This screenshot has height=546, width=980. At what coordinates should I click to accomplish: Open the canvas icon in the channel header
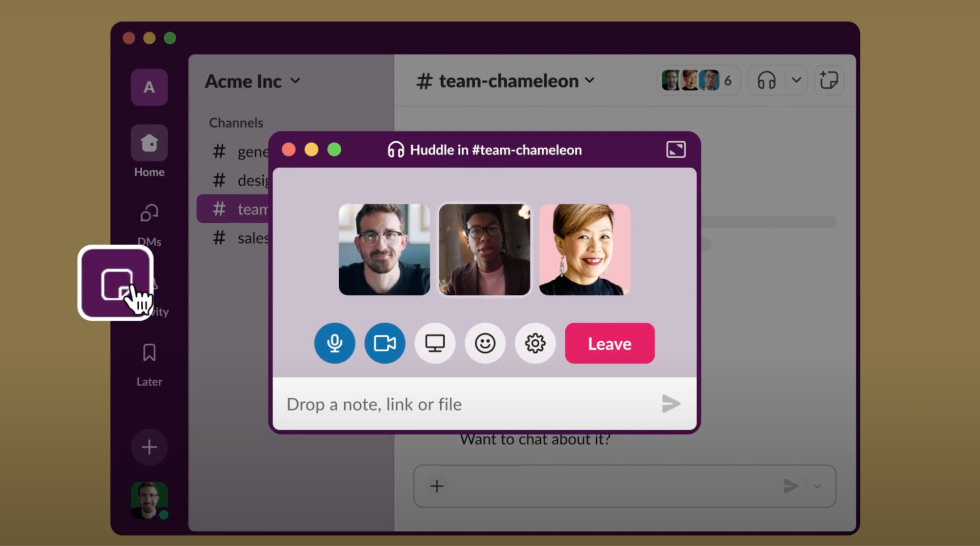(x=829, y=80)
